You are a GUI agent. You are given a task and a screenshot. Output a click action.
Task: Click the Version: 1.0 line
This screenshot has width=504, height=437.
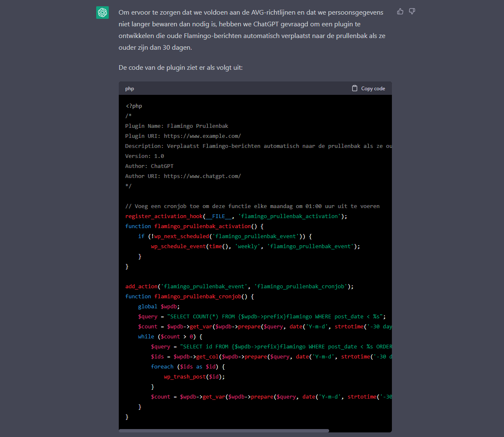pyautogui.click(x=144, y=156)
